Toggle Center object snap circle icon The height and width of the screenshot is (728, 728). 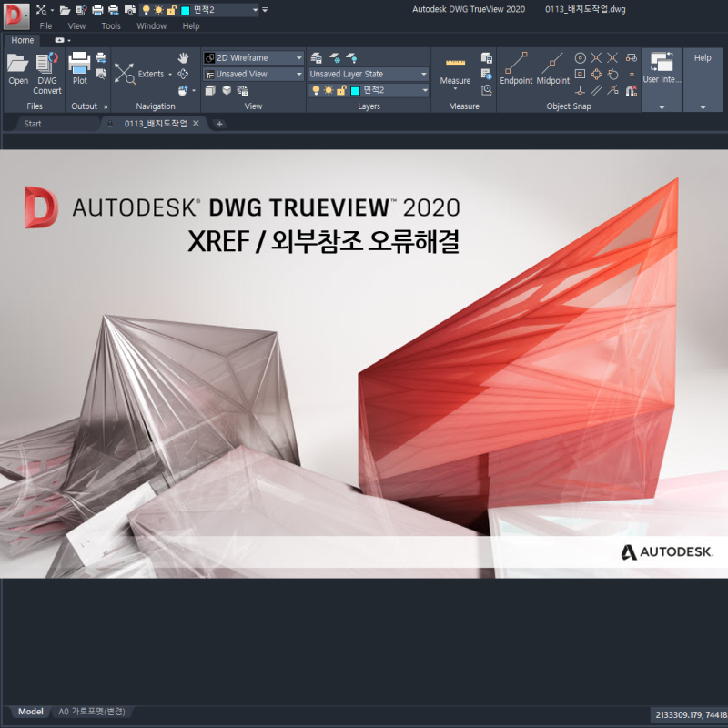580,58
